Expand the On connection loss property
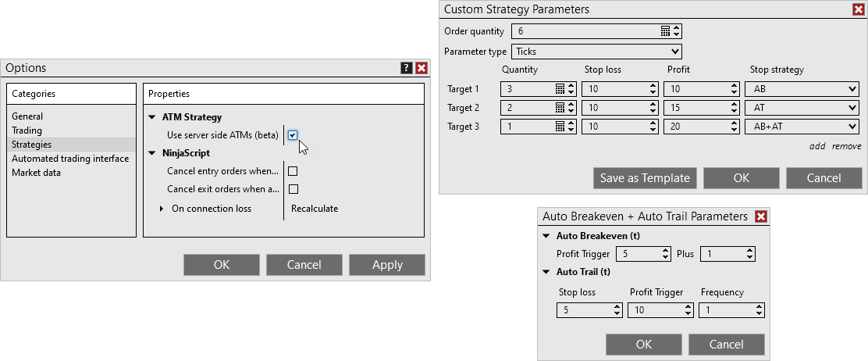 (162, 209)
